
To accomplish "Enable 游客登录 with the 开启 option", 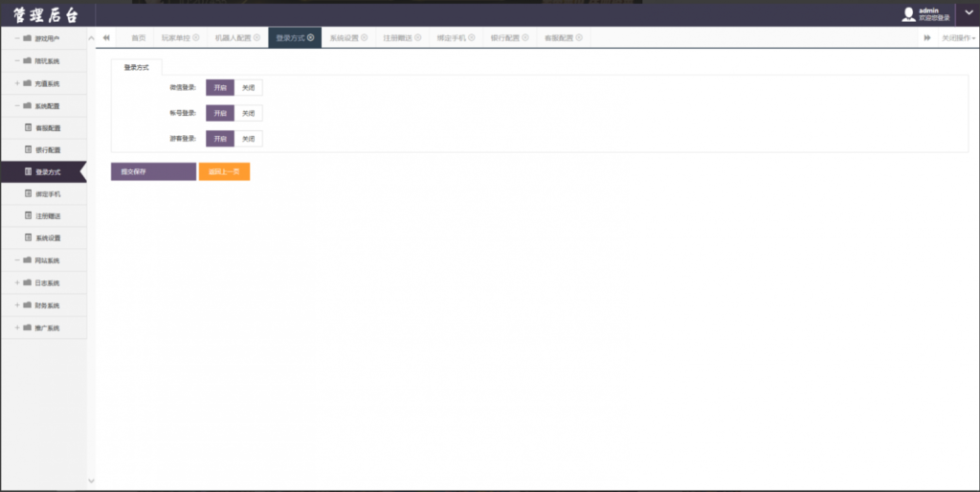I will point(220,139).
